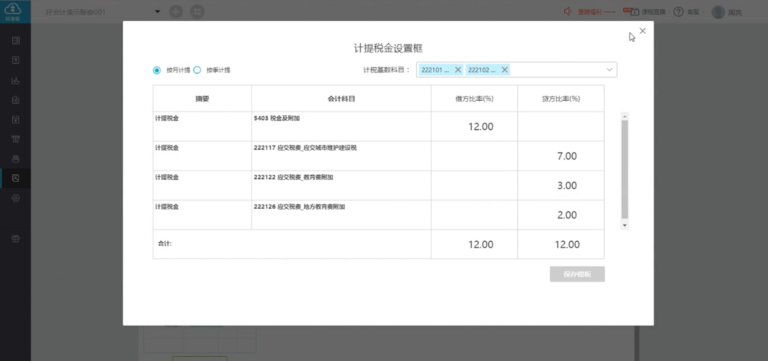768x361 pixels.
Task: Click the 课程直播 link text
Action: pos(653,12)
